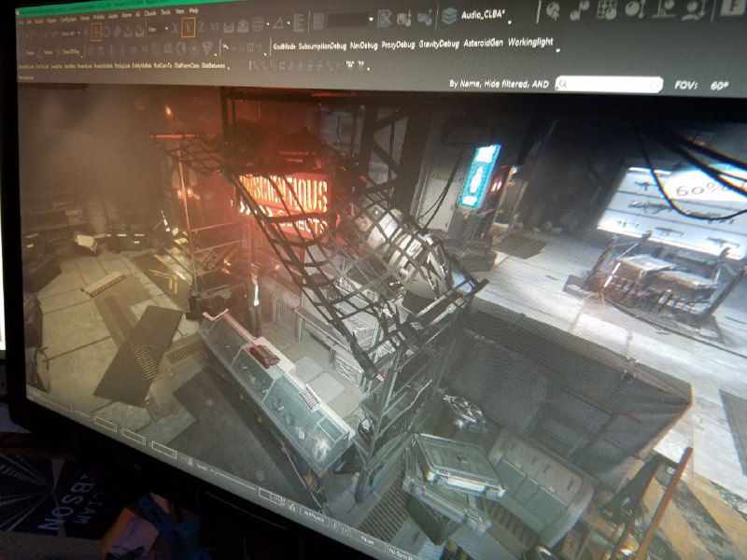Click the step-forward icon in bottom bar
Image resolution: width=747 pixels, height=560 pixels.
345,529
